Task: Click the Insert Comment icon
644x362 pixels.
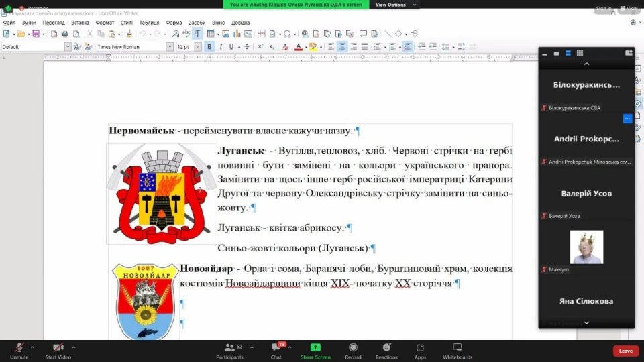Action: 363,34
